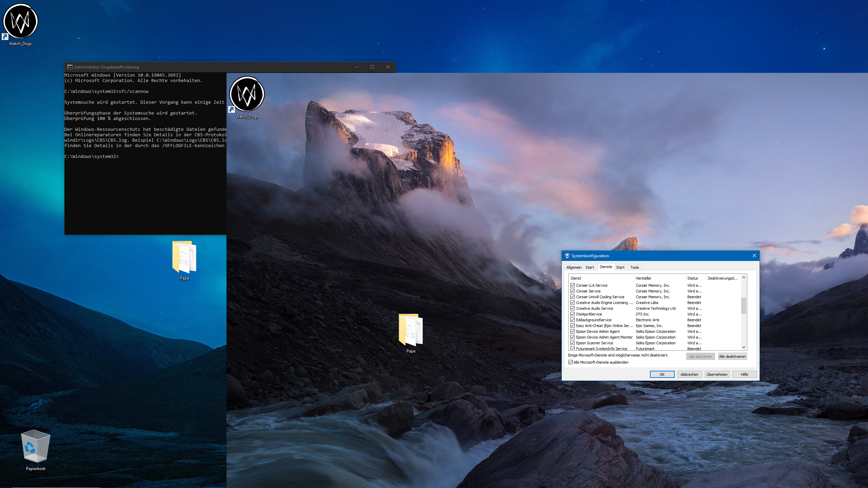Screen dimensions: 868x488
Task: Click the Hilfe button
Action: (744, 374)
